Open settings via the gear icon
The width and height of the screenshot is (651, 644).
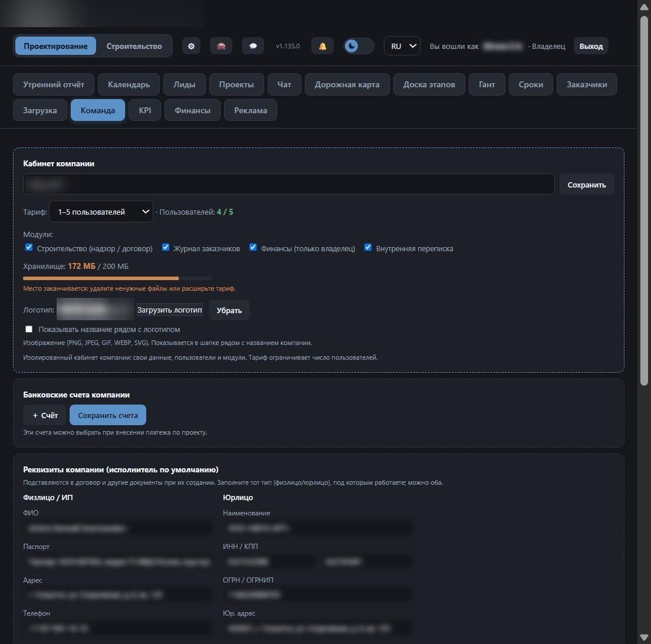(x=191, y=46)
